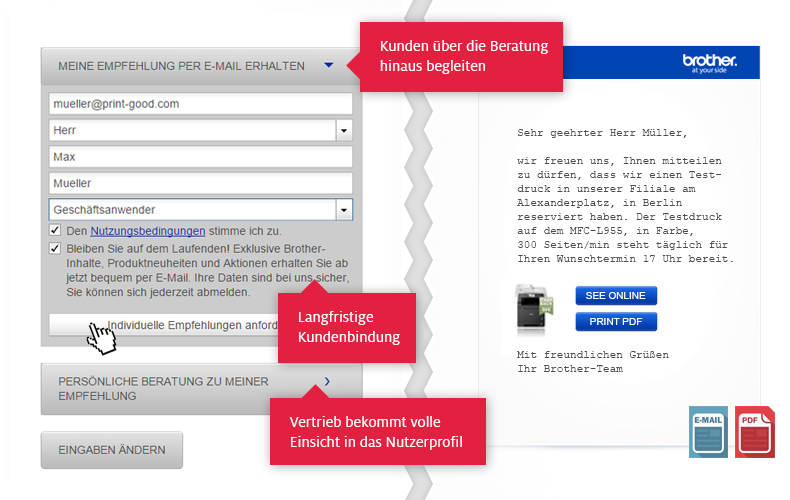Click the last name field 'Mueller'
790x500 pixels.
click(201, 183)
